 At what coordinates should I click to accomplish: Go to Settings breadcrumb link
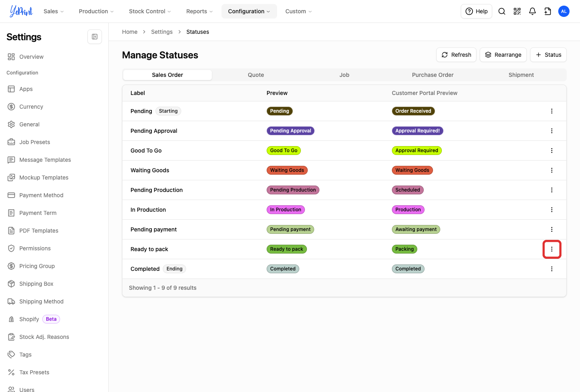tap(162, 32)
